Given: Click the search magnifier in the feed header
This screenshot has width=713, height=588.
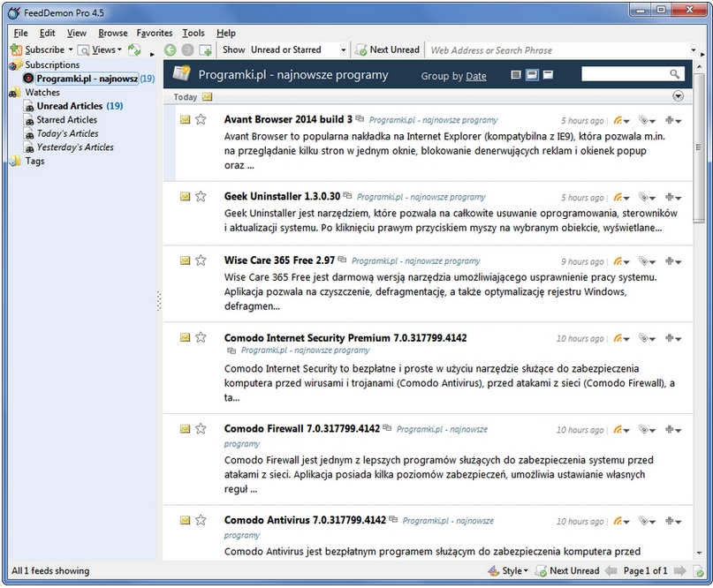Looking at the screenshot, I should [674, 73].
